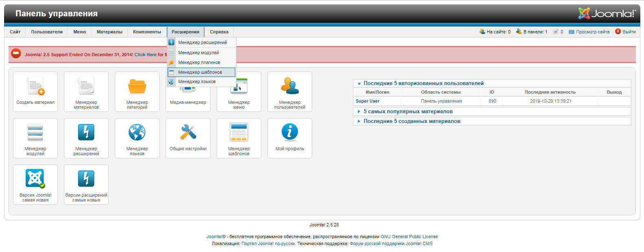Open the module manager (Менеджер модулей) panel icon
Image resolution: width=644 pixels, height=252 pixels.
(x=35, y=133)
